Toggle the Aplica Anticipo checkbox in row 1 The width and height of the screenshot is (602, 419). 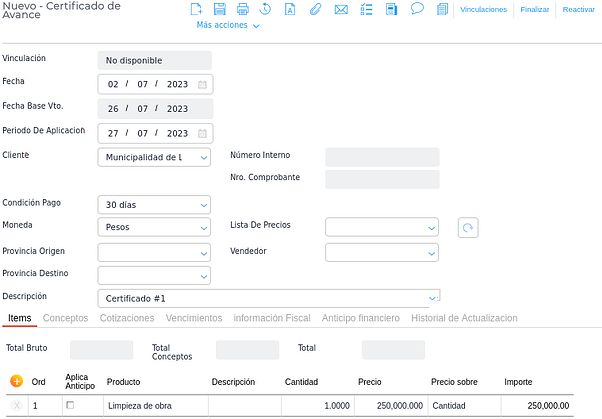pos(70,405)
